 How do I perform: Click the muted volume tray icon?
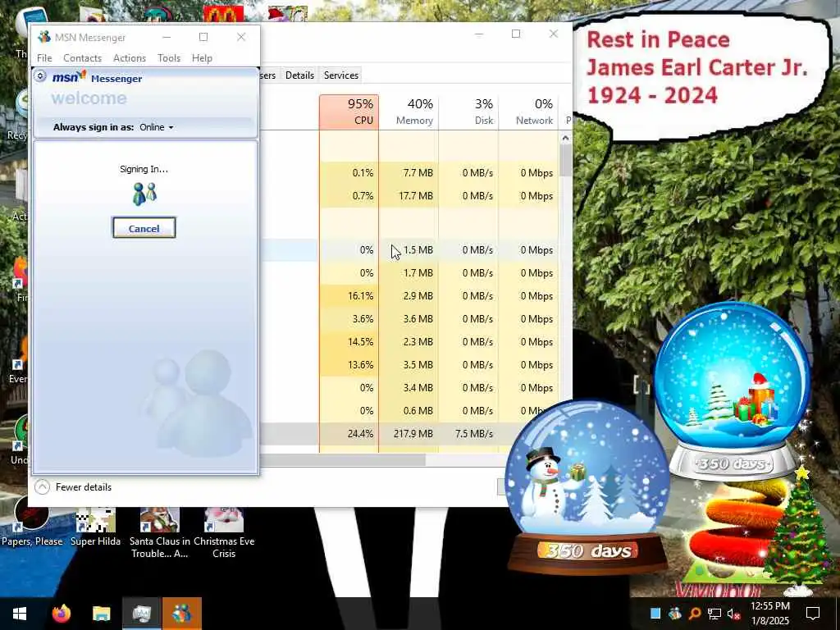click(x=733, y=614)
